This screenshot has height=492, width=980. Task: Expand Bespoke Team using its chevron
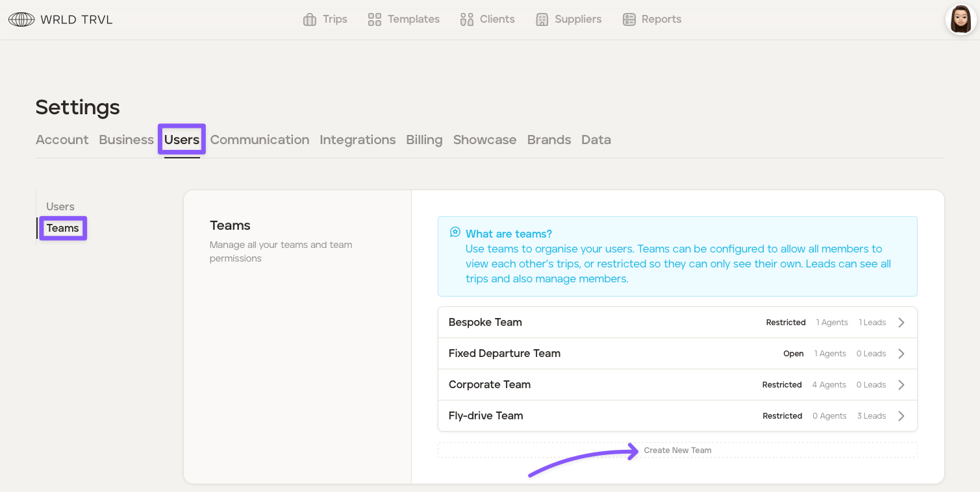(901, 323)
